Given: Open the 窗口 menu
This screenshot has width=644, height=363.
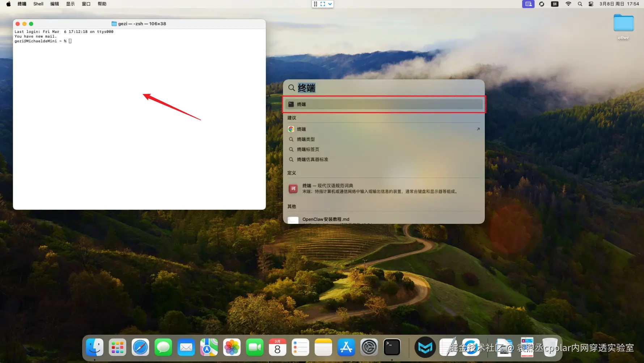Looking at the screenshot, I should pos(86,4).
